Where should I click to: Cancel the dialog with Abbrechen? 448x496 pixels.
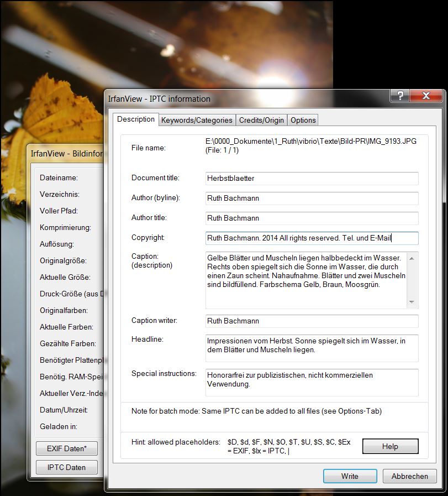click(x=409, y=476)
